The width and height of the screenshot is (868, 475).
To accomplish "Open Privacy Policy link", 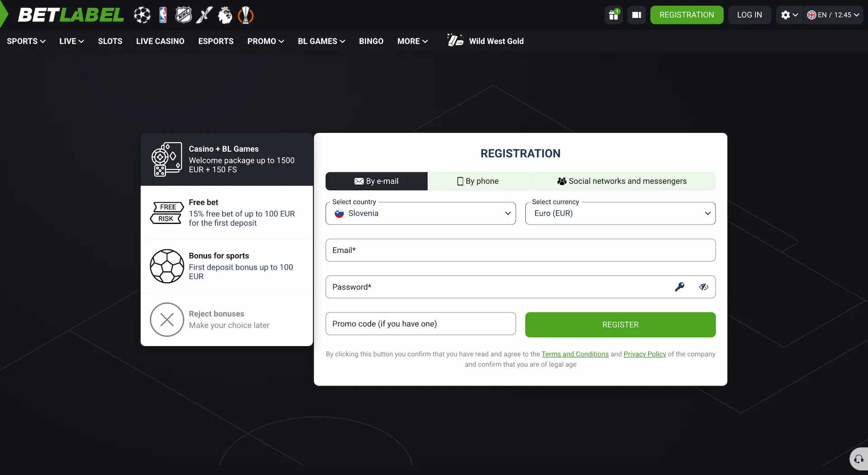I will pyautogui.click(x=645, y=354).
